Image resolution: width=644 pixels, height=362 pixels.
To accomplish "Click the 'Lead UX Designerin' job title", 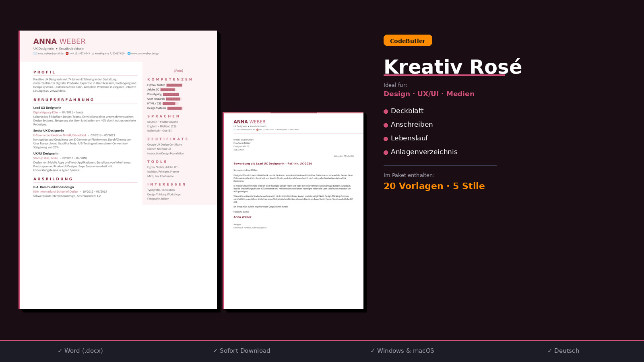I will 47,108.
